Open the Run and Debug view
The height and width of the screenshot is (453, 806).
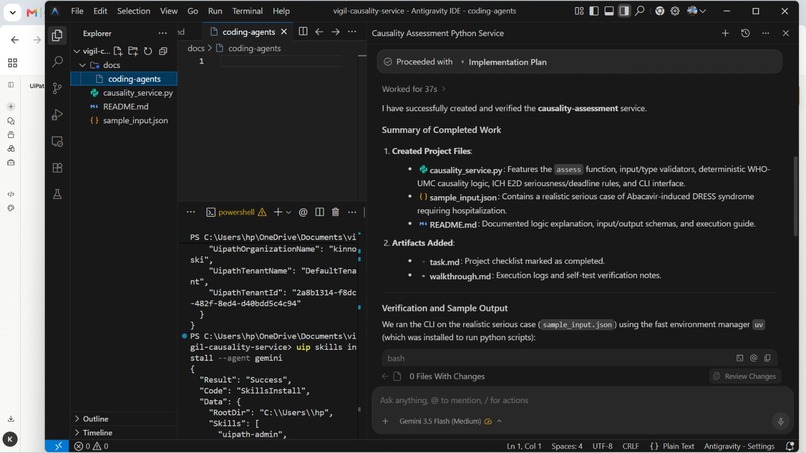click(57, 115)
